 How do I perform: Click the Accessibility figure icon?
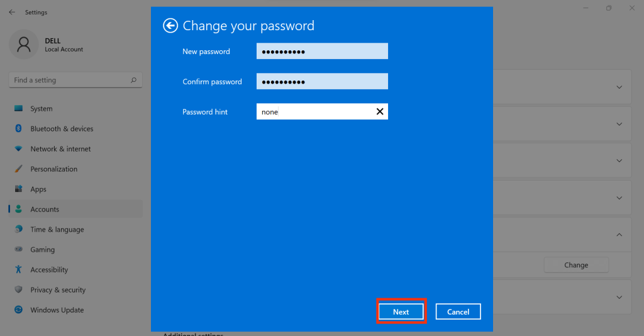(18, 269)
